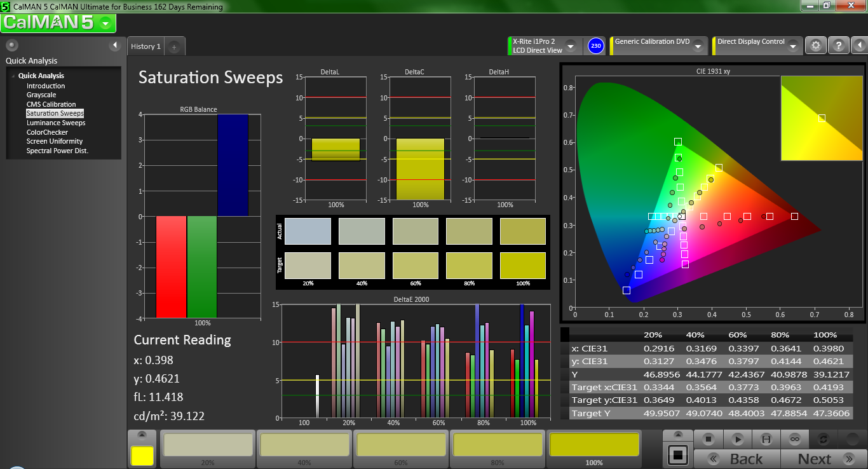
Task: Click the Back button
Action: point(737,459)
